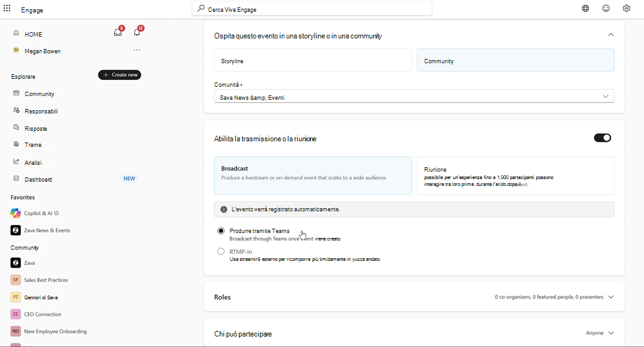Screen dimensions: 644x347
Task: Expand the Roles section chevron
Action: tap(611, 297)
